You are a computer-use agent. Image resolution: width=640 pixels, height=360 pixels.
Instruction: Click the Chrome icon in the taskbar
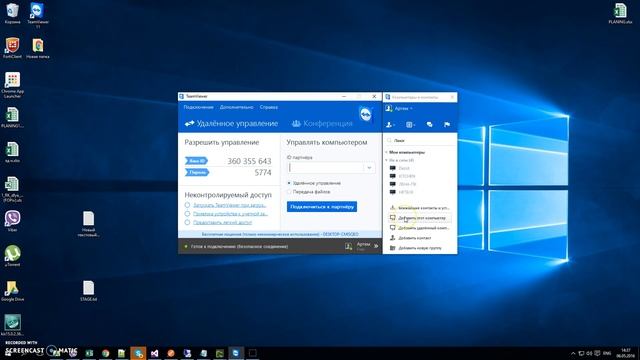click(x=106, y=353)
